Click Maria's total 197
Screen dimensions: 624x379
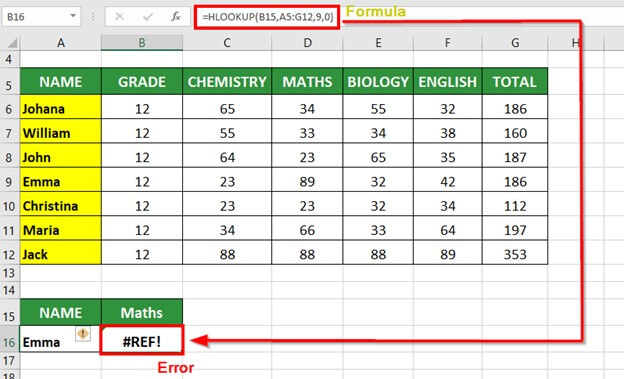coord(515,229)
